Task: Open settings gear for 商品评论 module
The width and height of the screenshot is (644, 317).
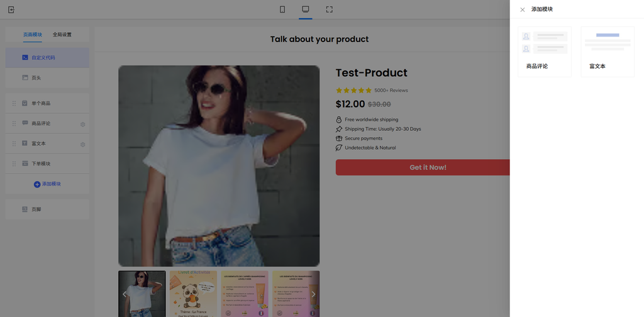Action: click(82, 124)
